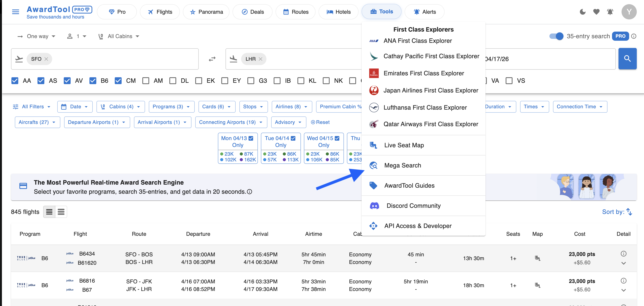Screen dimensions: 644x306
Task: Select Mega Search from Tools menu
Action: pyautogui.click(x=423, y=166)
